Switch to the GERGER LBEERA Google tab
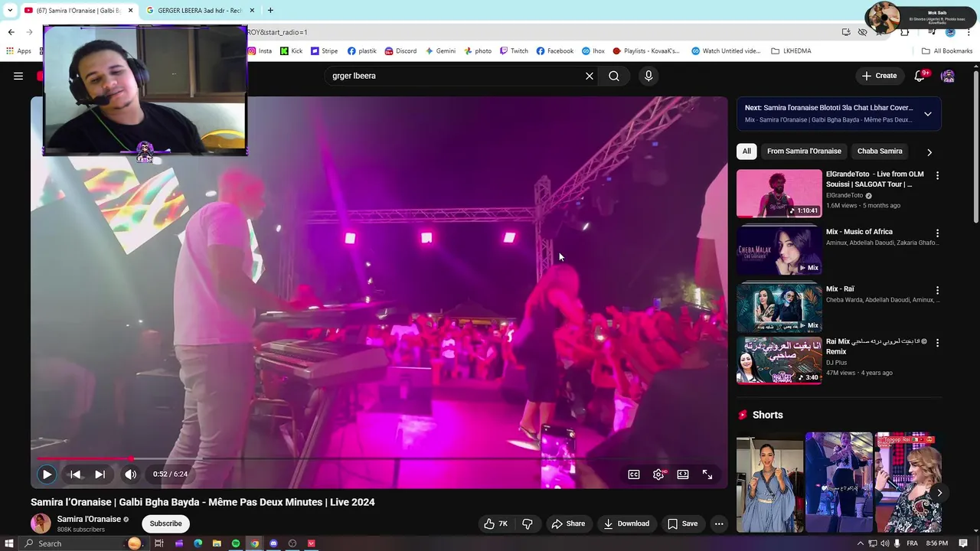The width and height of the screenshot is (980, 551). [201, 11]
